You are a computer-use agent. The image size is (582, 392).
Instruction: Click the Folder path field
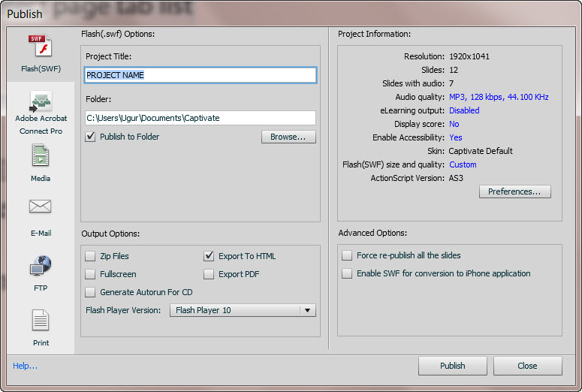coord(201,118)
